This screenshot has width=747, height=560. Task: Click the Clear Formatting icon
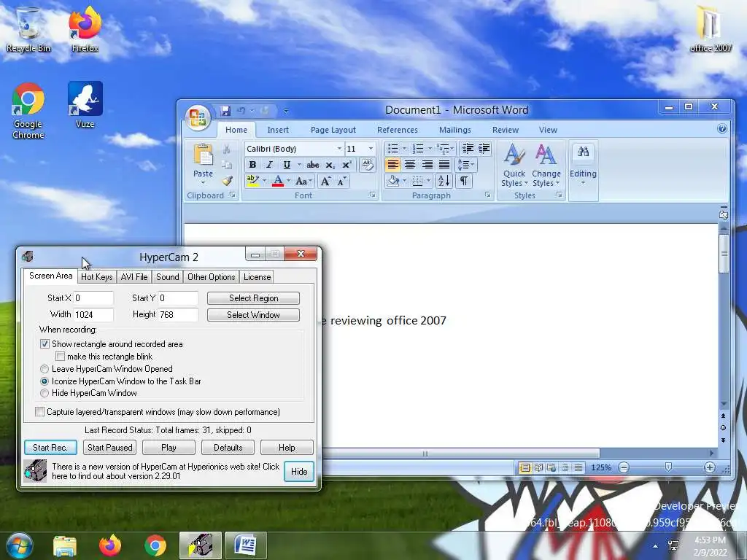click(x=367, y=165)
